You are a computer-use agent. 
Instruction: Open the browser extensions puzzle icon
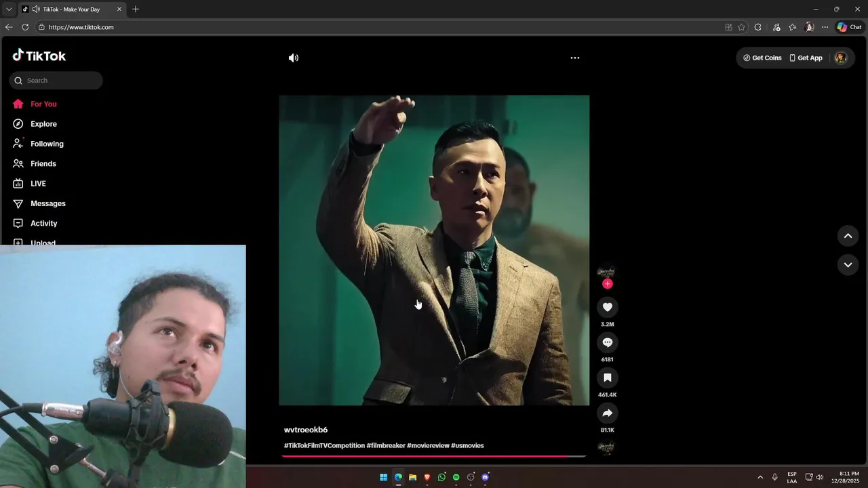coord(758,27)
